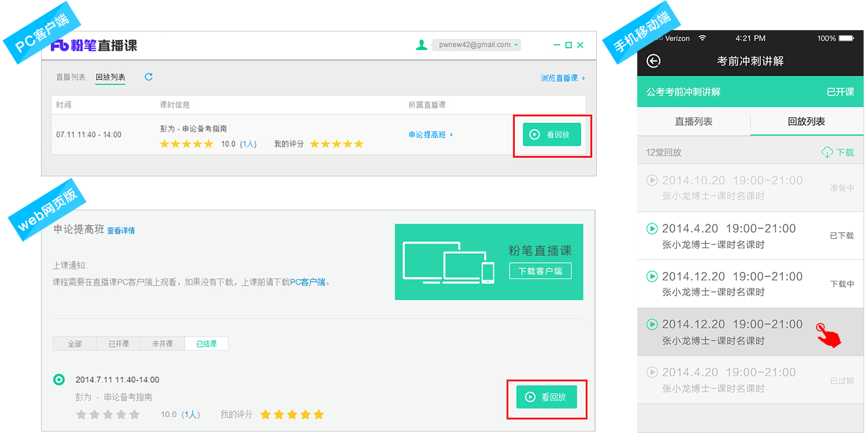Click the refresh icon beside 回放列表
The height and width of the screenshot is (438, 868).
(x=149, y=77)
